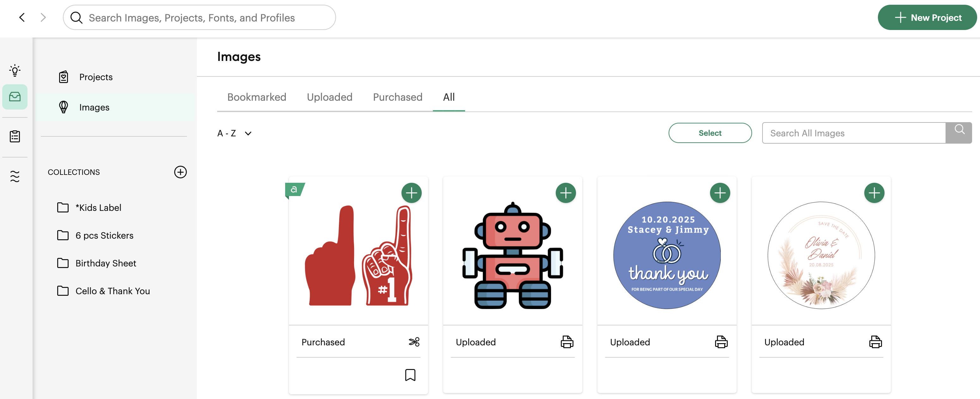Click the scissors/cut icon on the purchased image
This screenshot has width=980, height=399.
click(x=413, y=342)
